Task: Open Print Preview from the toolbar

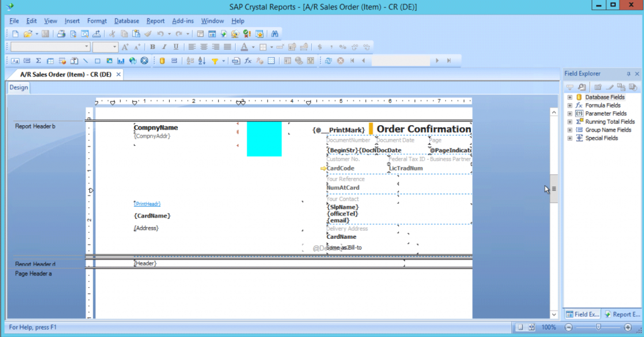Action: (73, 34)
